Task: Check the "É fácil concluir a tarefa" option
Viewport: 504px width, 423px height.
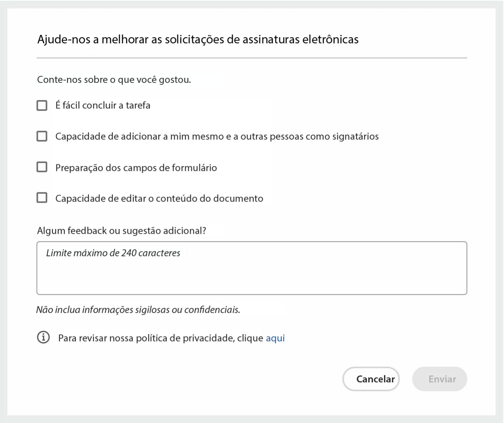Action: click(42, 105)
